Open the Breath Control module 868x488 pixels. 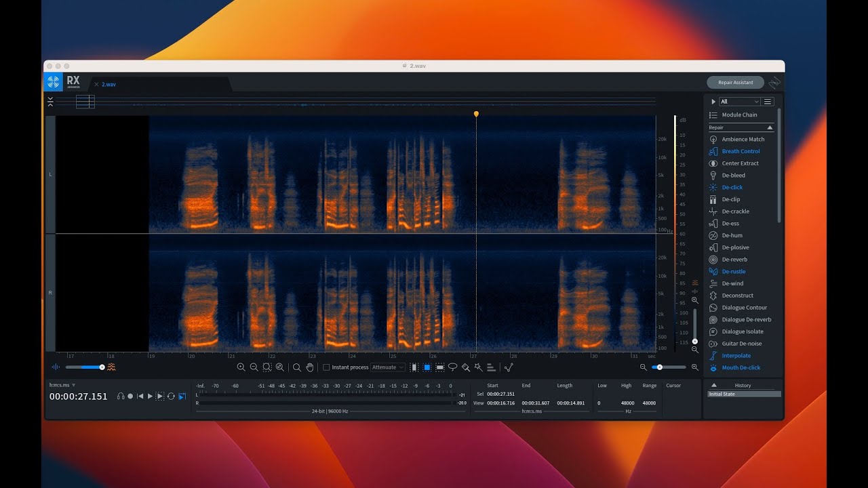741,151
